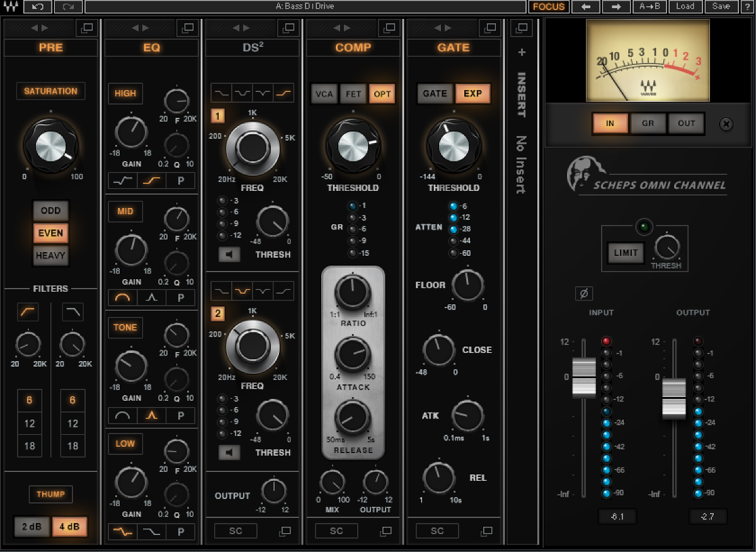756x552 pixels.
Task: Select the narrow orange bell shape in TONE band
Action: coord(152,415)
